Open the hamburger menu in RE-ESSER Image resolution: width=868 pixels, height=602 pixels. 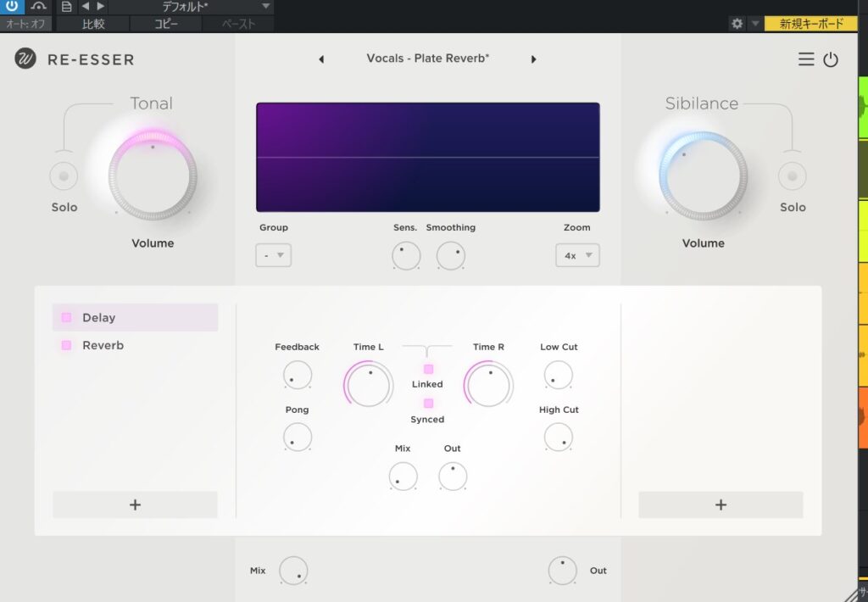pos(806,59)
